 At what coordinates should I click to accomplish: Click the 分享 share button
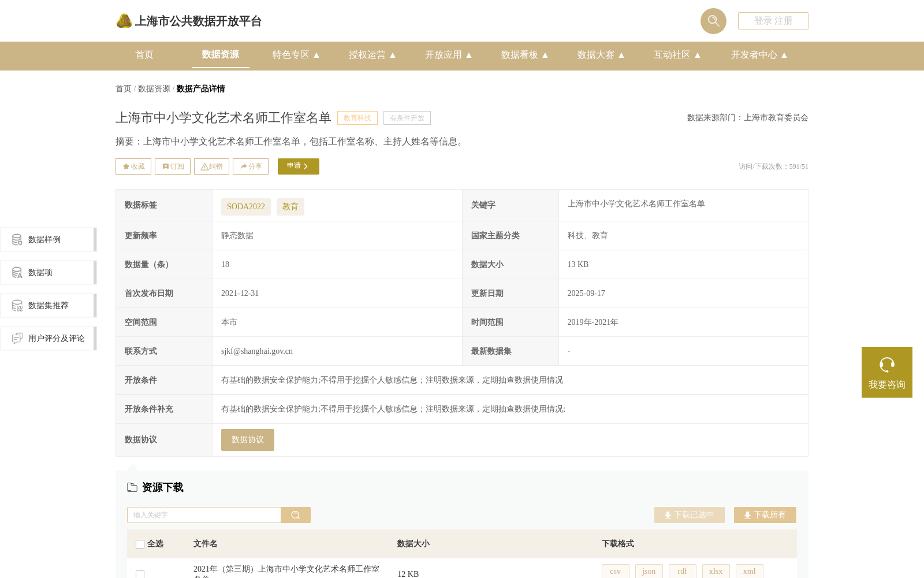pyautogui.click(x=251, y=166)
